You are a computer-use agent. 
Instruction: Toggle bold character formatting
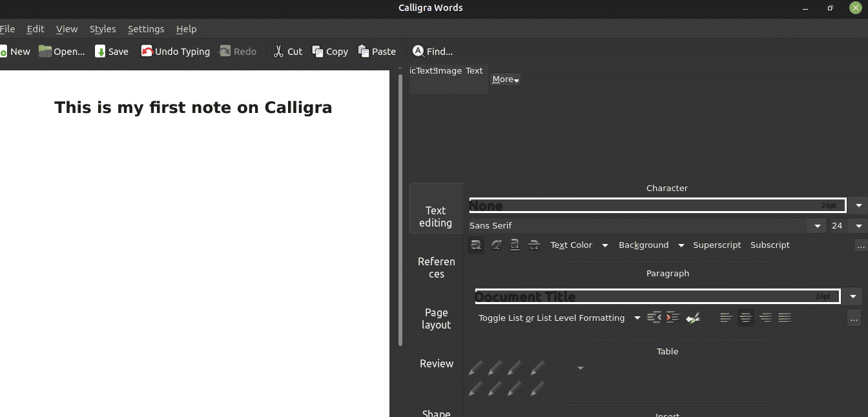476,245
